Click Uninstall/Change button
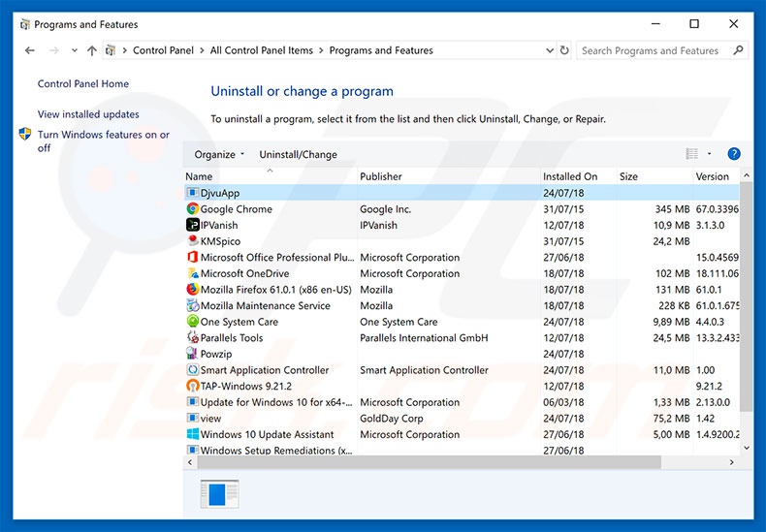The height and width of the screenshot is (532, 766). [298, 155]
